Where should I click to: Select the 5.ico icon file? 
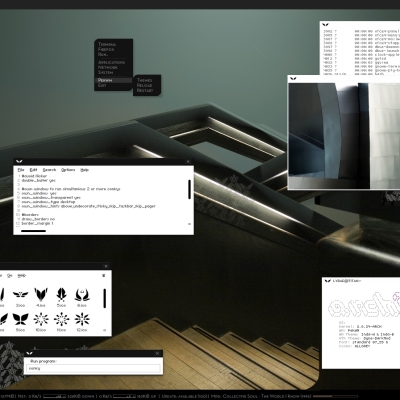pyautogui.click(x=61, y=297)
